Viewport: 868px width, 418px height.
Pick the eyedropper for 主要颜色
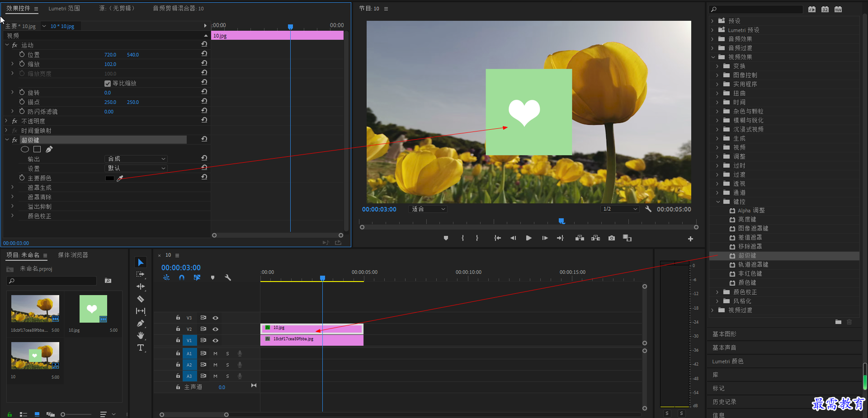(120, 178)
